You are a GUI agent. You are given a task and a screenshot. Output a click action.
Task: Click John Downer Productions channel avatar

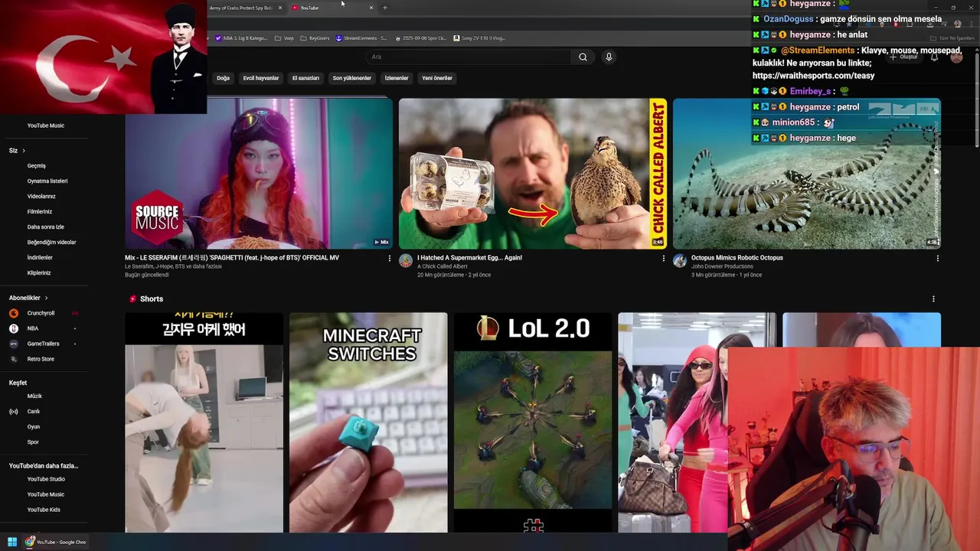click(x=680, y=261)
